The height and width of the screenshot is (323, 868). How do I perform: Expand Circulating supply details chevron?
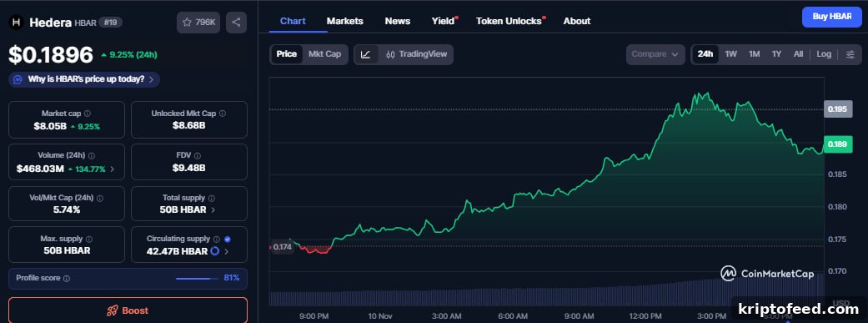click(x=226, y=251)
